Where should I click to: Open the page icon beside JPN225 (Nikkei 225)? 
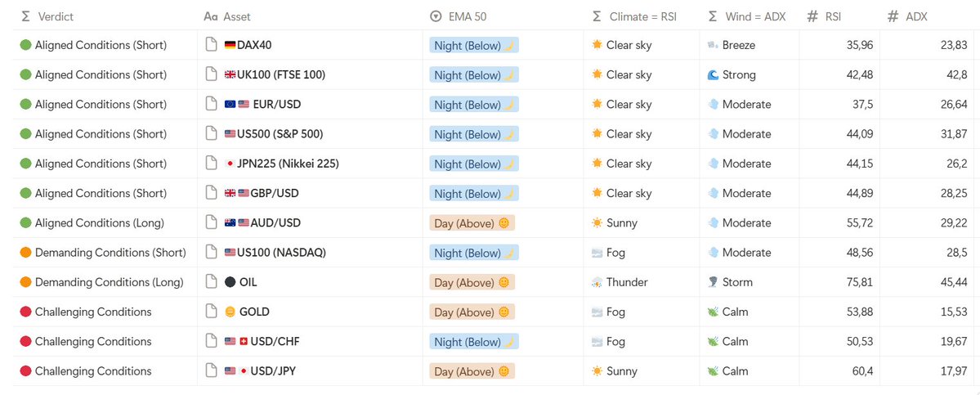point(212,164)
